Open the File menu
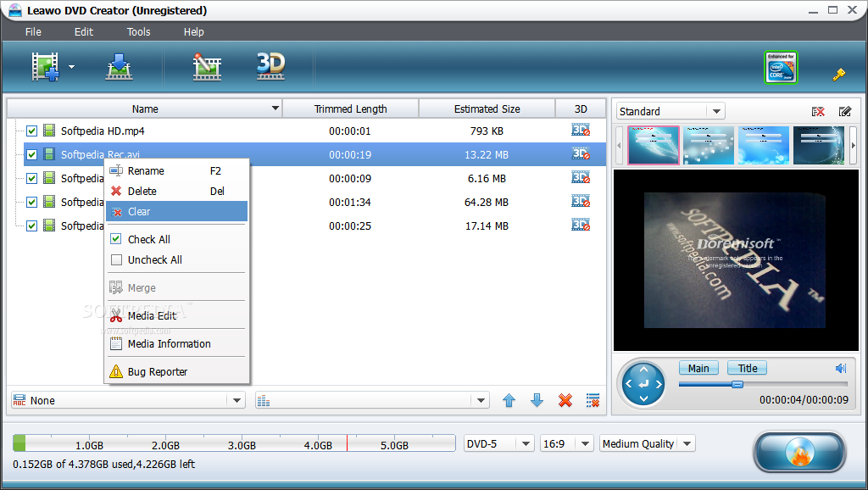868x490 pixels. (x=33, y=31)
